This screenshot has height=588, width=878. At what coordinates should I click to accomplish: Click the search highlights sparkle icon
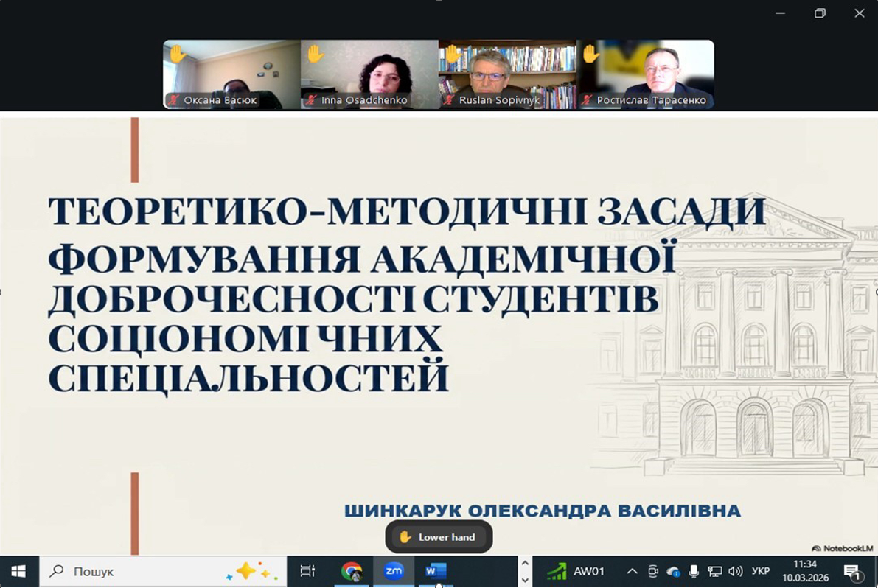(x=251, y=571)
